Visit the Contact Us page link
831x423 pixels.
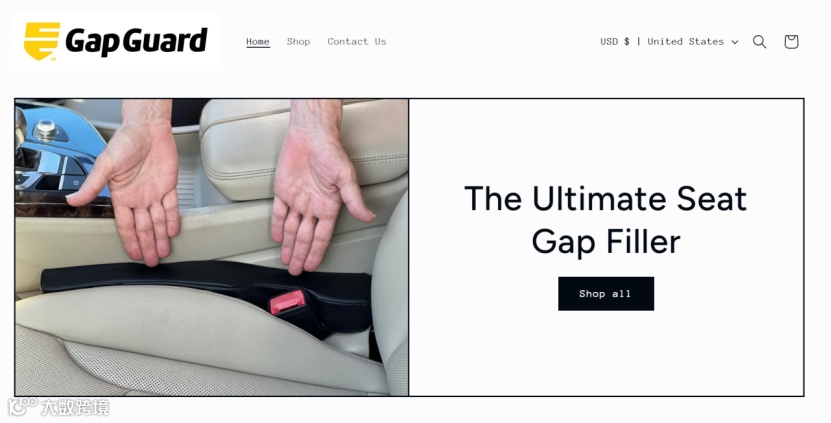point(357,41)
